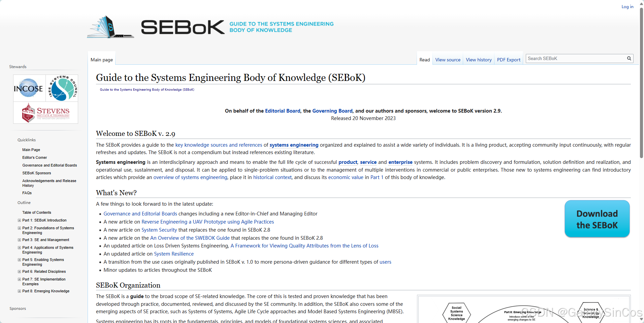This screenshot has width=644, height=323.
Task: Open the View source tab
Action: 448,60
